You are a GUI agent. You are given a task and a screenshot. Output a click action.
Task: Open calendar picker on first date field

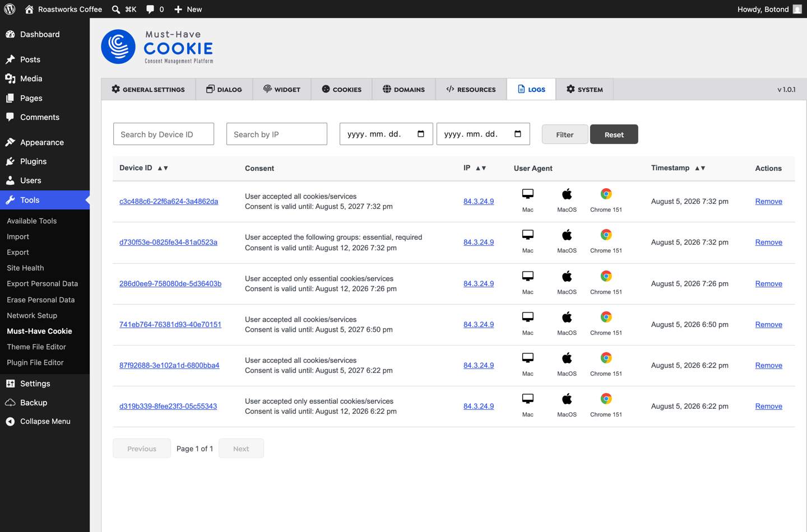point(421,134)
